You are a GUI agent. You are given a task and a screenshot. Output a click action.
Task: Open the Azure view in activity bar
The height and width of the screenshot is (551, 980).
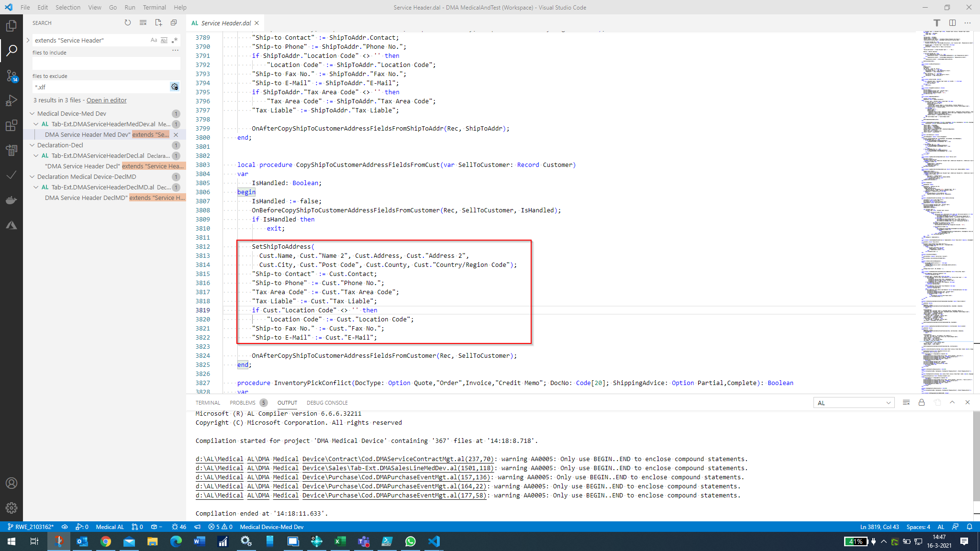point(11,225)
